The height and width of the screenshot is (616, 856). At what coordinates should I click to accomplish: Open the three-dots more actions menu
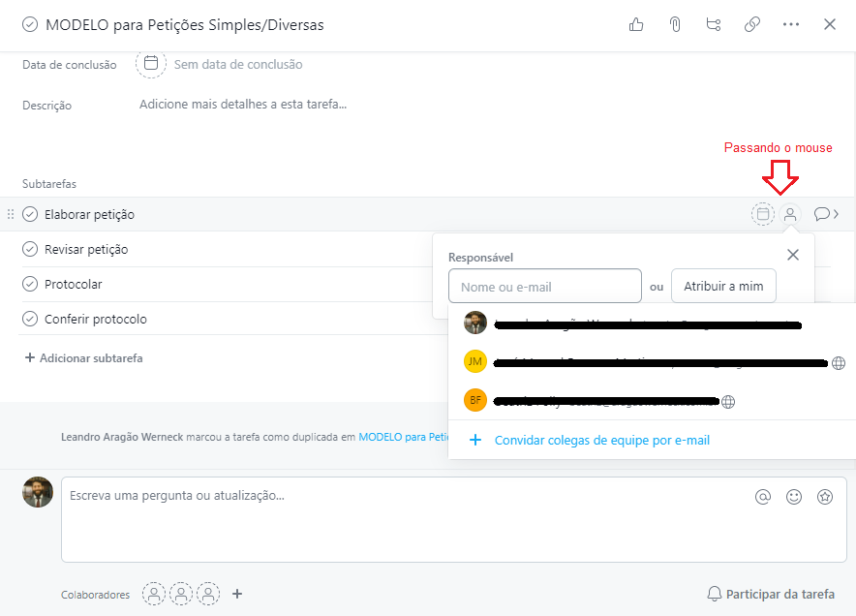coord(791,25)
